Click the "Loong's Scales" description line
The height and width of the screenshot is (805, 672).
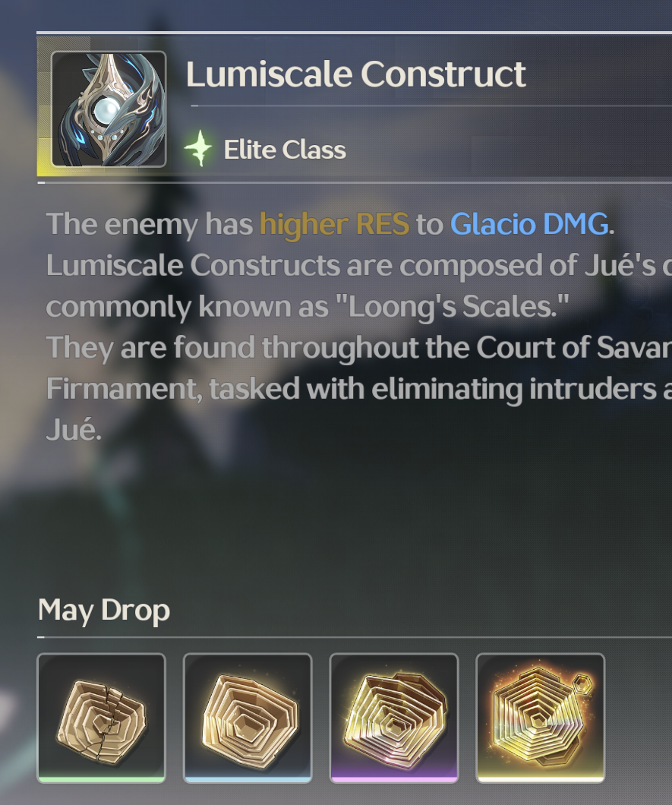coord(308,308)
